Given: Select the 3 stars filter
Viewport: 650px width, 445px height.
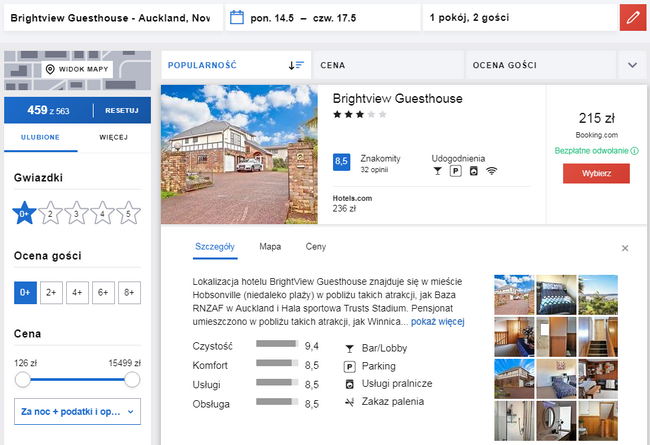Looking at the screenshot, I should point(76,213).
